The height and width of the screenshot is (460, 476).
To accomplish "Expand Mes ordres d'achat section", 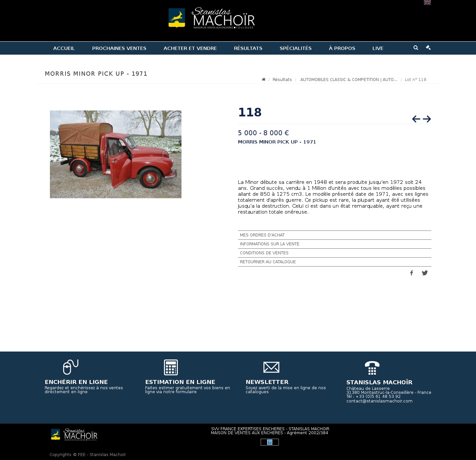I will coord(335,235).
